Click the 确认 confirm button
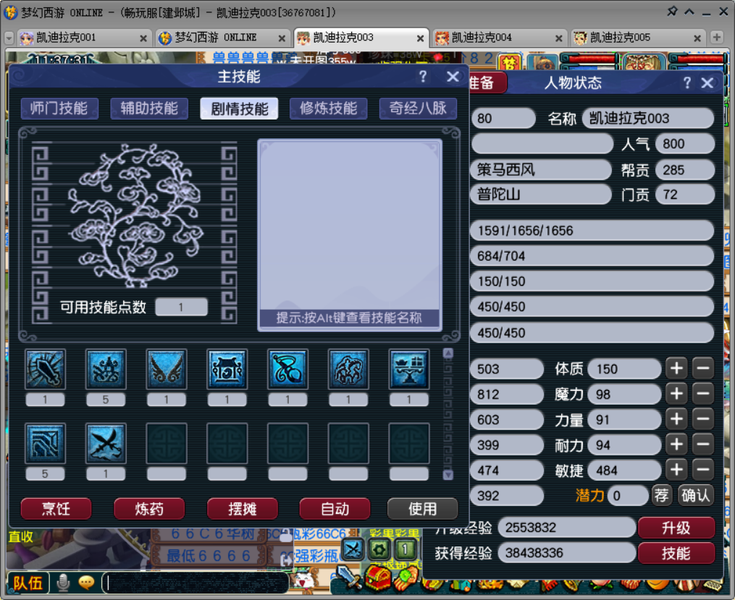The image size is (735, 600). [696, 495]
